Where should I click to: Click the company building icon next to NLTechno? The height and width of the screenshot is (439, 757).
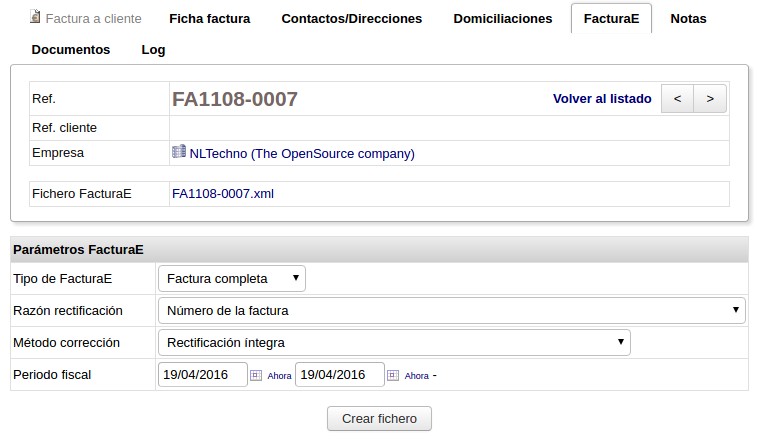point(179,153)
